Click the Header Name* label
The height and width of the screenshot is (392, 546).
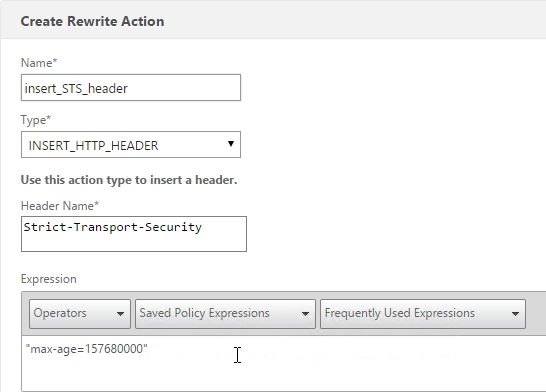tap(60, 206)
